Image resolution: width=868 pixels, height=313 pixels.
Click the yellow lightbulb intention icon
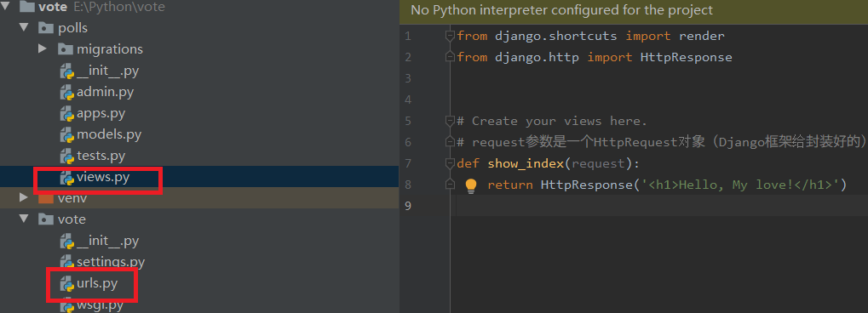tap(470, 185)
